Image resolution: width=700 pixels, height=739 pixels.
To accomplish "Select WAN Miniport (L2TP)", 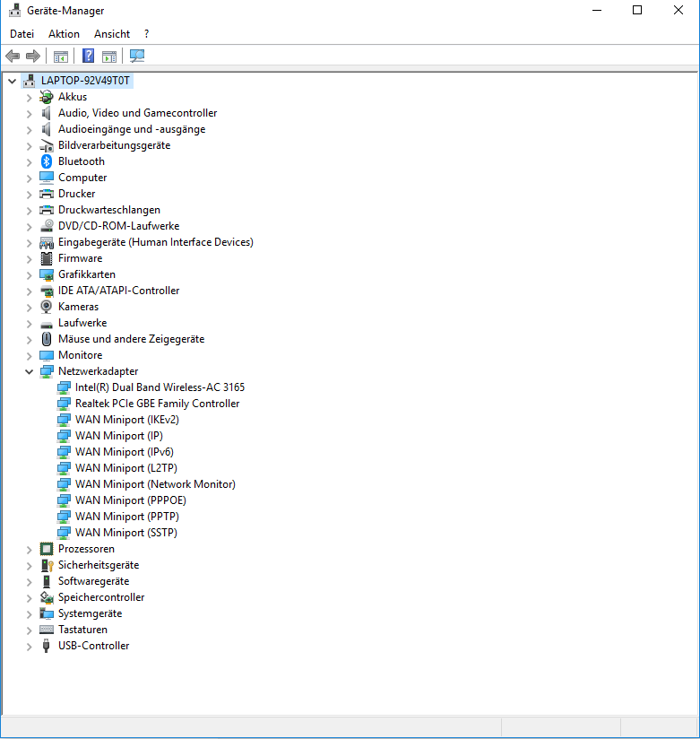I will pyautogui.click(x=126, y=468).
